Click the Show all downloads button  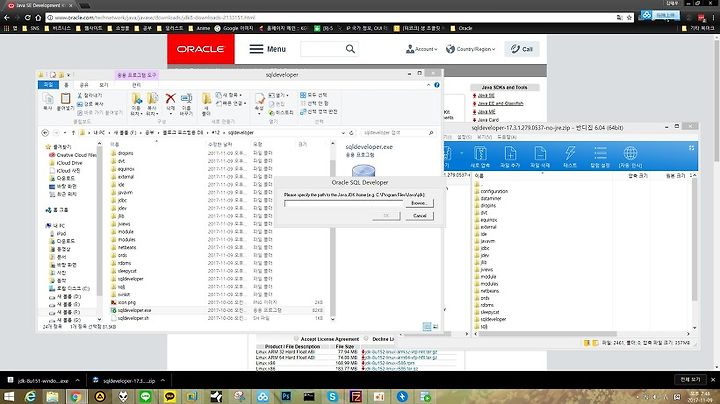click(x=690, y=380)
